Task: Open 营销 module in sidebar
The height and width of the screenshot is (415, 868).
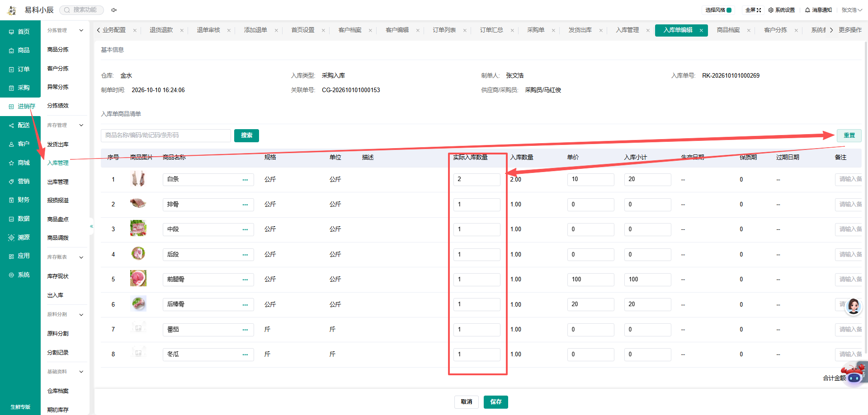Action: click(x=20, y=181)
